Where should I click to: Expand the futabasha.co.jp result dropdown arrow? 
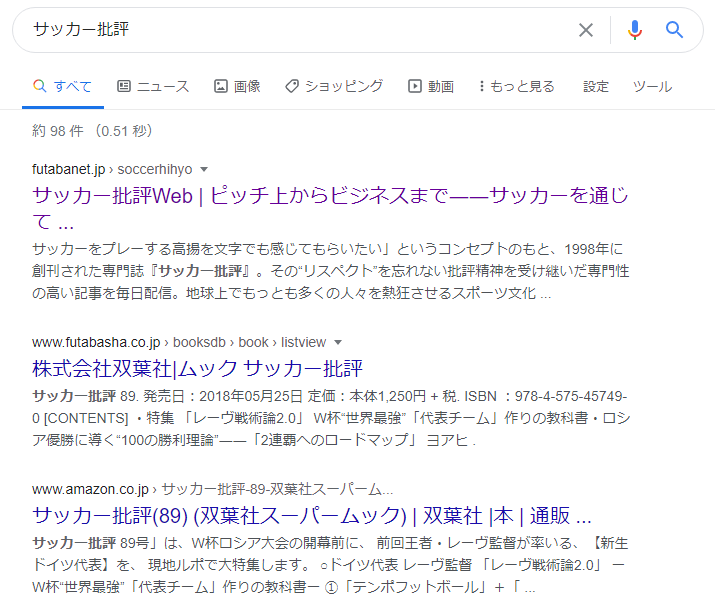tap(337, 343)
